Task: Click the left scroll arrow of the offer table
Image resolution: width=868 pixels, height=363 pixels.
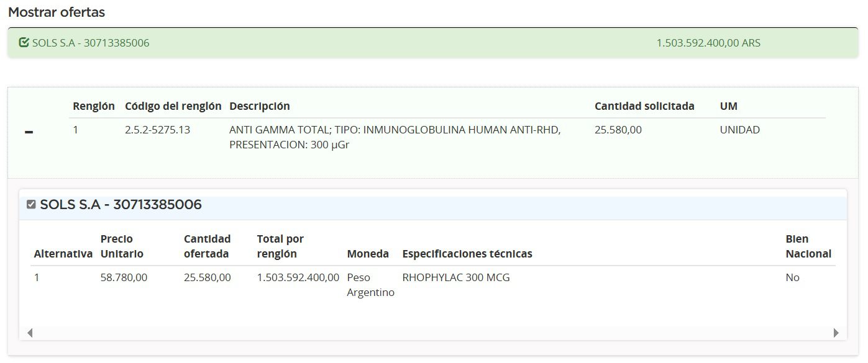Action: (29, 333)
